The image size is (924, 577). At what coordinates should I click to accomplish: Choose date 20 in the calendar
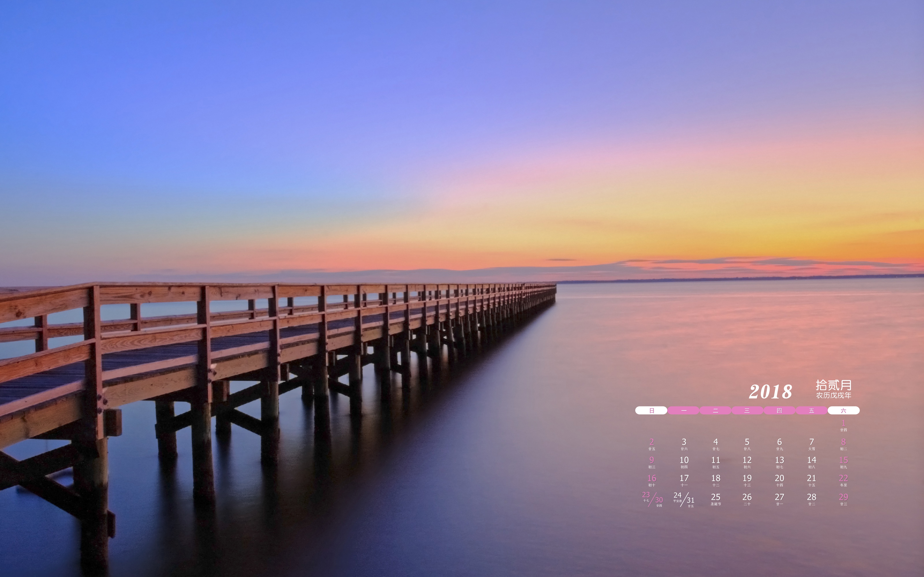pyautogui.click(x=779, y=478)
